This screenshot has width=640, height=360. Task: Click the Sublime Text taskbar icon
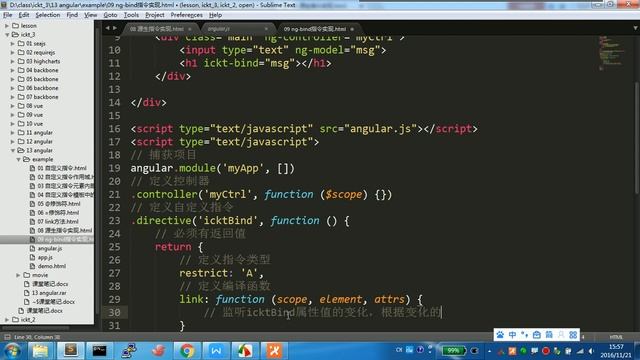point(70,351)
